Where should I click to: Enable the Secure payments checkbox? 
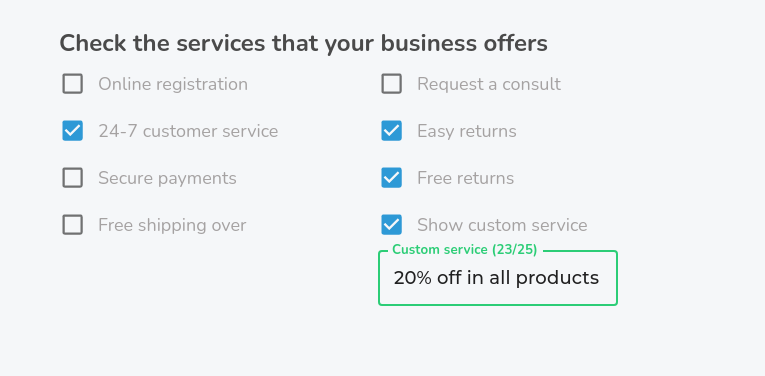[x=73, y=178]
